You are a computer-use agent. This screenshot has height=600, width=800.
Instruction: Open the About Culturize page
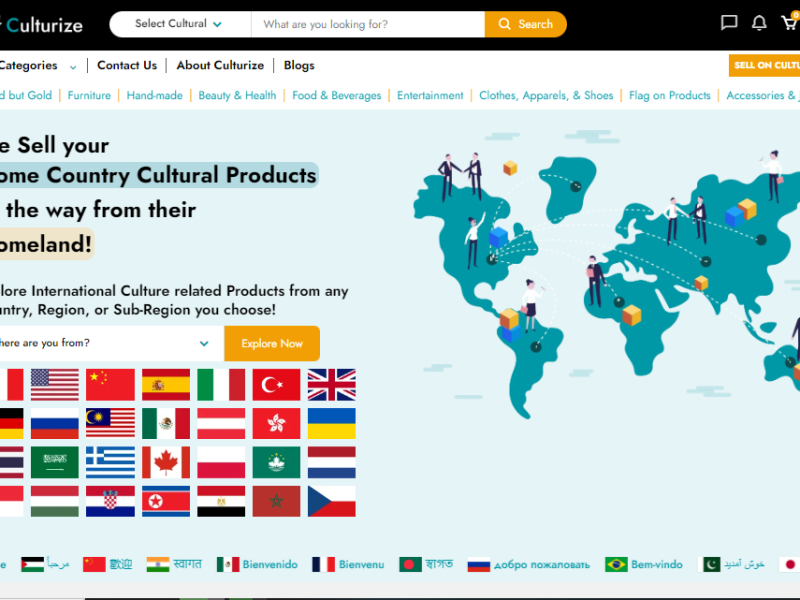220,64
